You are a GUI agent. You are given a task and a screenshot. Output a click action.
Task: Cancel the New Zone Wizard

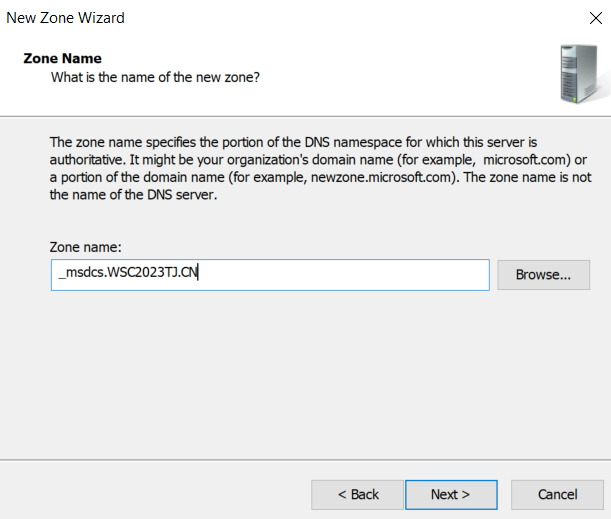(557, 494)
